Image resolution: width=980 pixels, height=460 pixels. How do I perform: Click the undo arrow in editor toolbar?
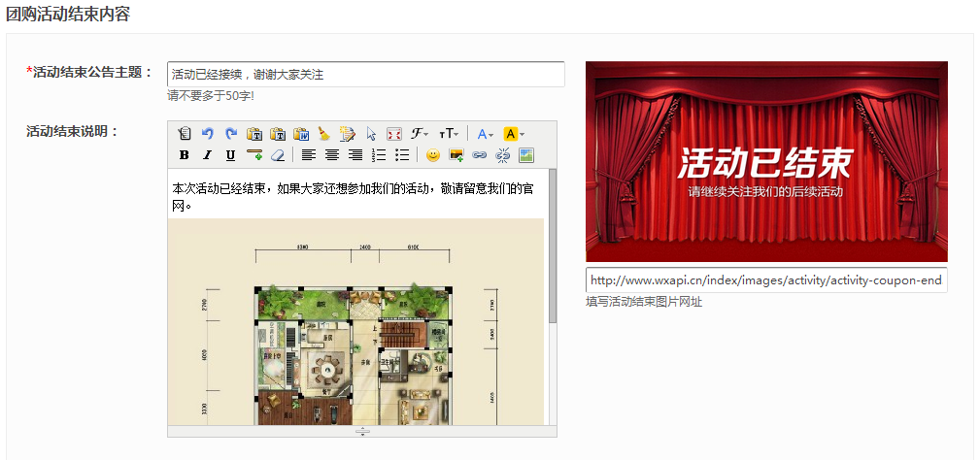click(x=208, y=134)
